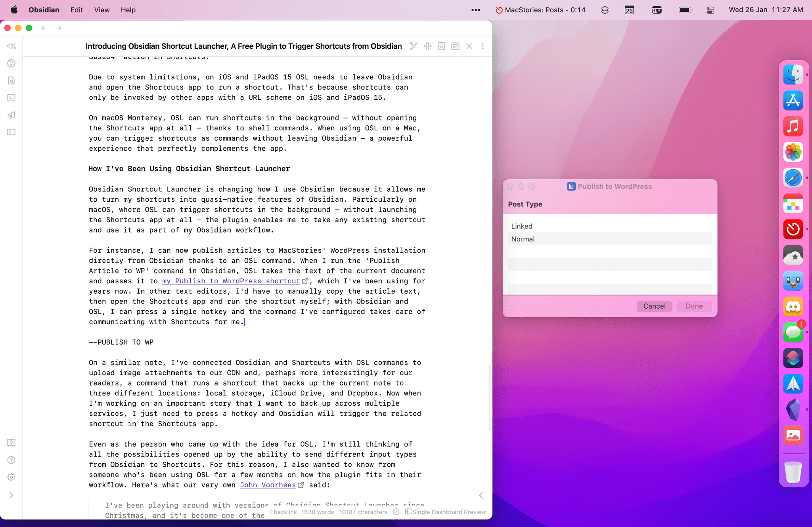The image size is (812, 527).
Task: Open the vault switcher icon
Action: [x=11, y=443]
